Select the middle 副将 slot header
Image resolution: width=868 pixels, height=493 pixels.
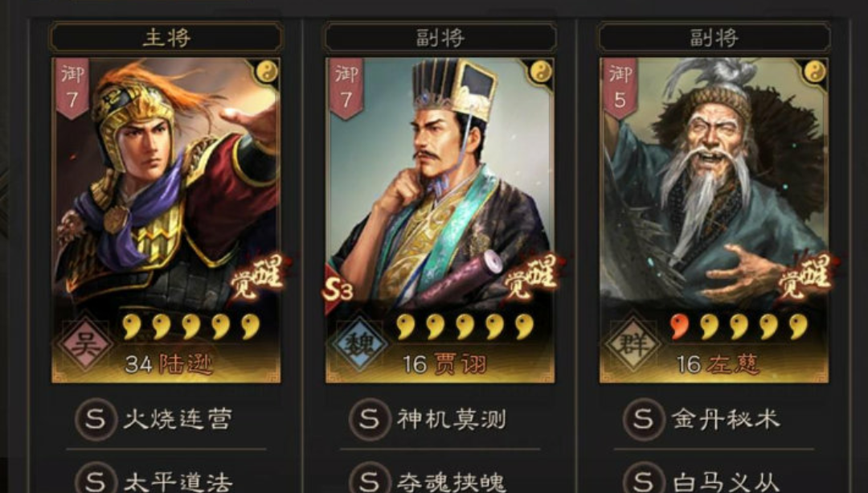(440, 38)
